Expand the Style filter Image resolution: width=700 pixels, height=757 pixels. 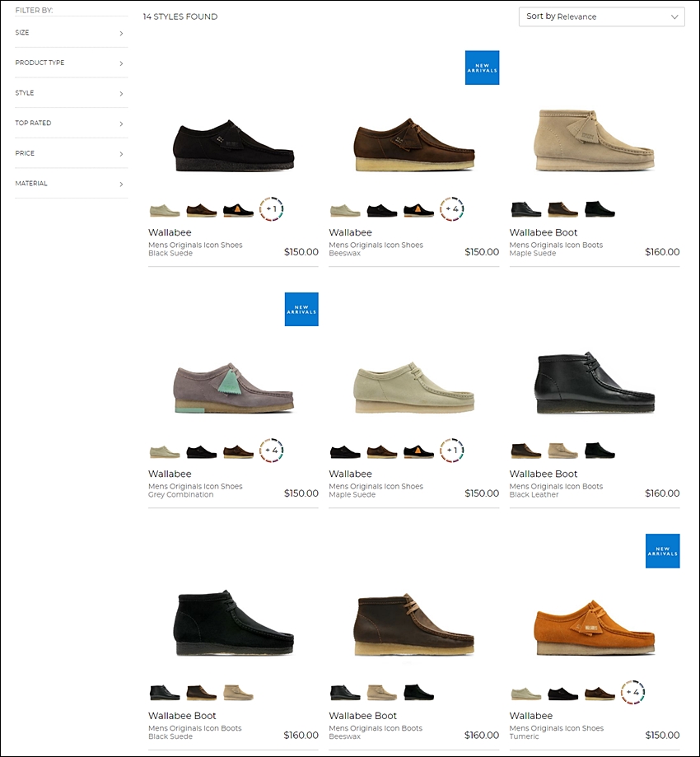[x=72, y=93]
